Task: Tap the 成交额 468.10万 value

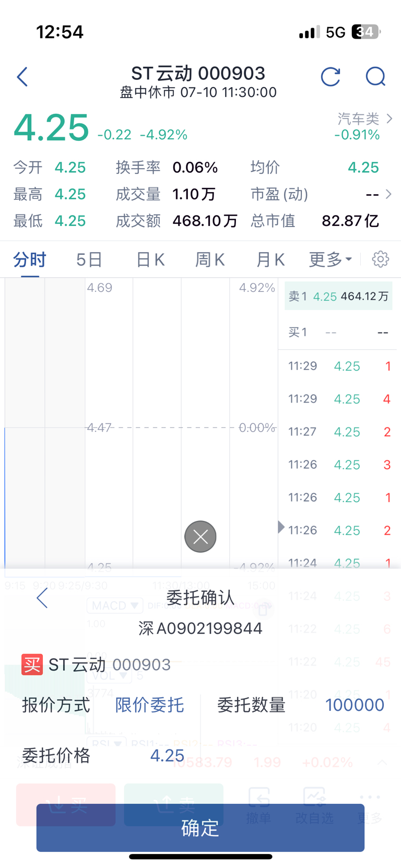Action: [205, 221]
